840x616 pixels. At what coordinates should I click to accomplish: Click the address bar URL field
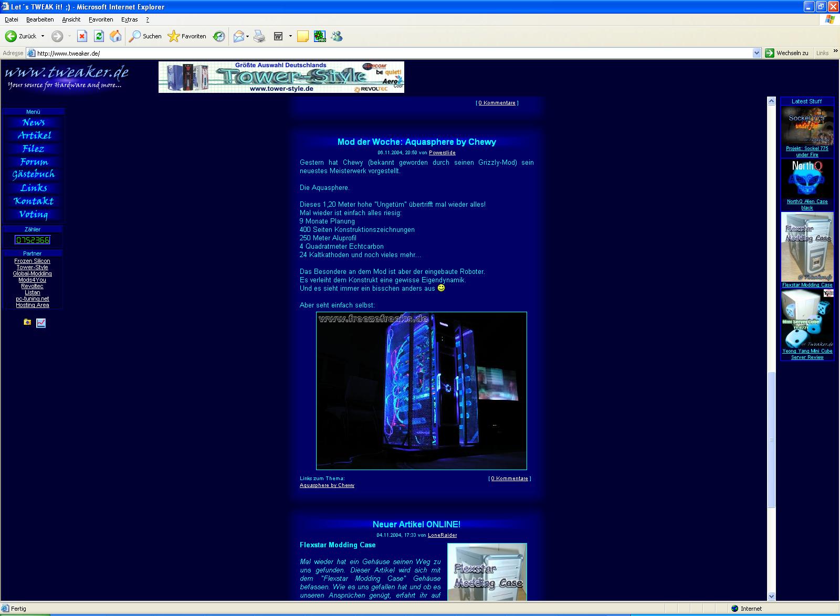coord(388,53)
